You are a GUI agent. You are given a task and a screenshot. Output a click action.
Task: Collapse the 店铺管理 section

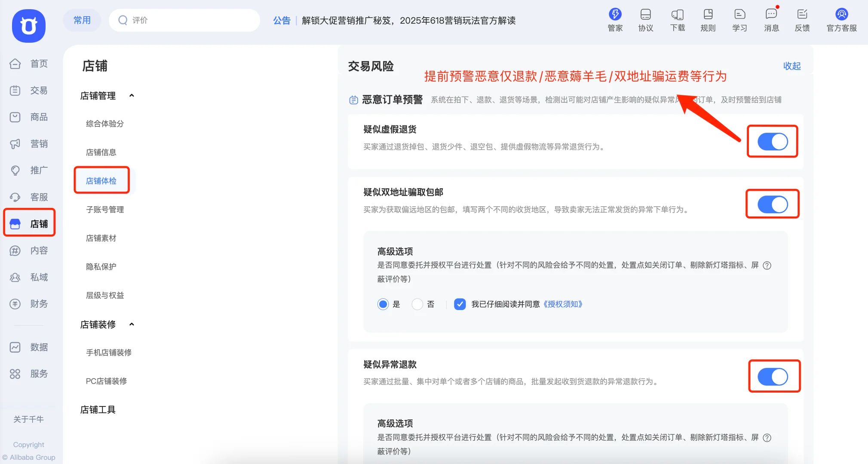[x=132, y=95]
